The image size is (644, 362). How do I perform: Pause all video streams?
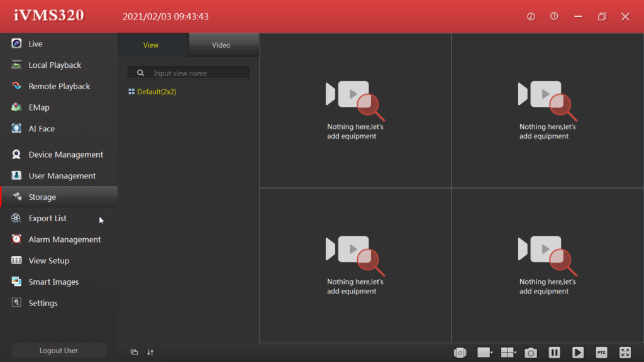tap(554, 353)
